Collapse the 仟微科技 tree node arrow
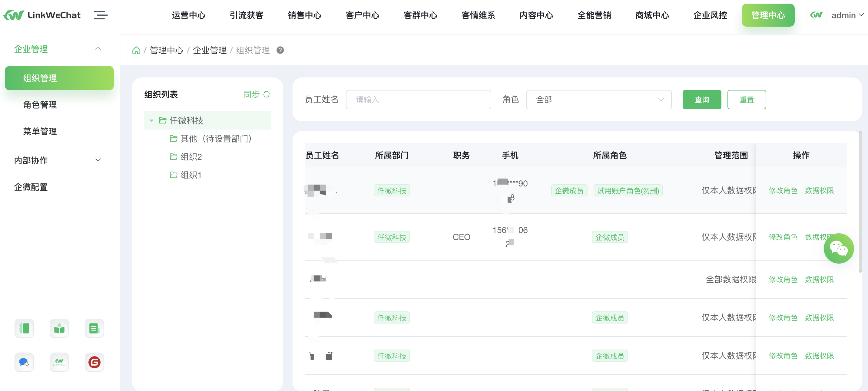This screenshot has width=868, height=391. (151, 120)
